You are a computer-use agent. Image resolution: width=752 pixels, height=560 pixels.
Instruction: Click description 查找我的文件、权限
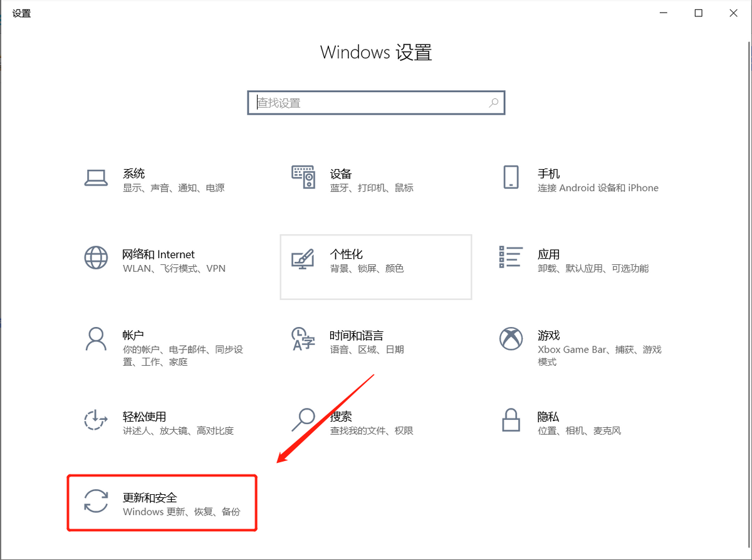coord(372,430)
